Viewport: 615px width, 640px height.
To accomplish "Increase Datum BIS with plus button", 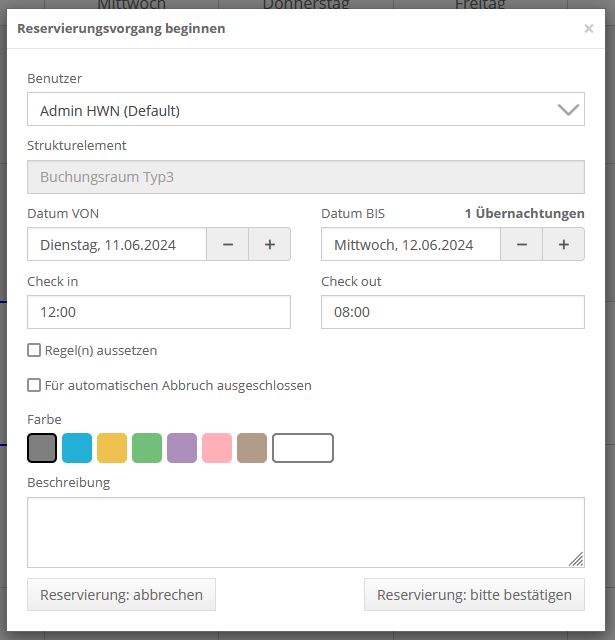I will (x=564, y=245).
